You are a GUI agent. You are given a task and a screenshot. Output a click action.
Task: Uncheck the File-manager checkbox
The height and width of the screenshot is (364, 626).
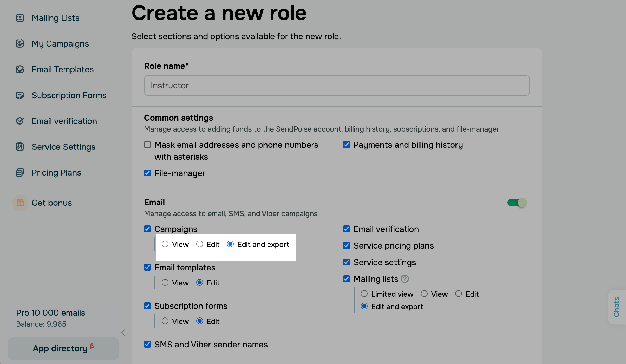pos(147,173)
